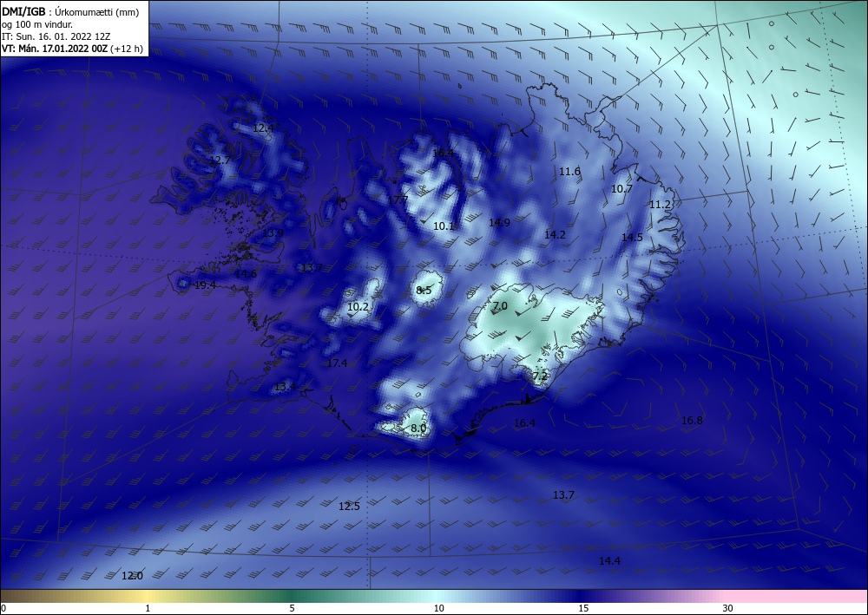
Task: Click the colour scale label 30
Action: [727, 608]
